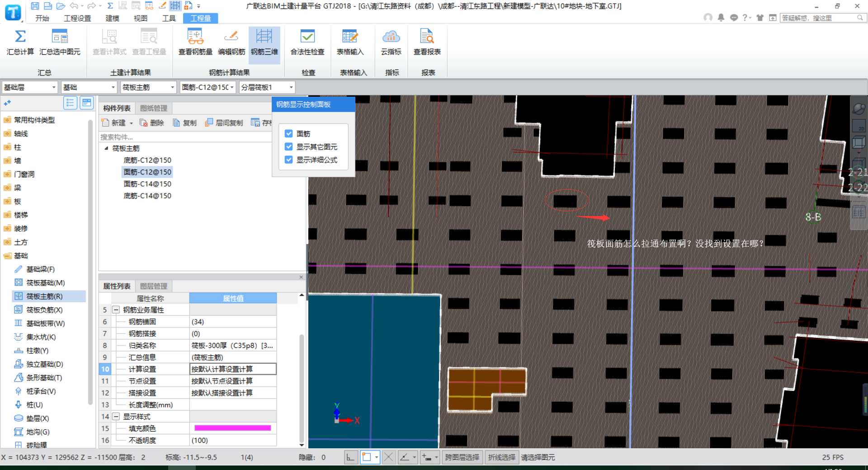Screen dimensions: 868x470
Task: Select 底筋-C14@150 in component list
Action: (x=147, y=196)
